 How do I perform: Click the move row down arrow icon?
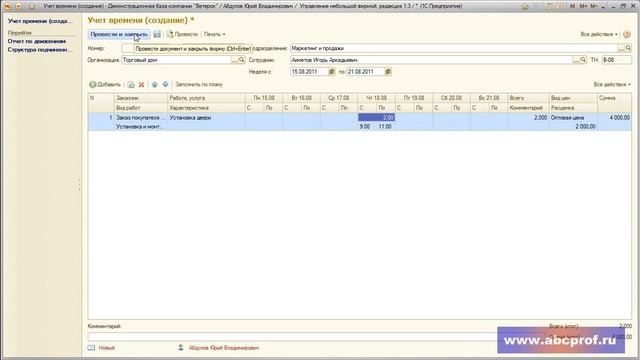point(165,84)
